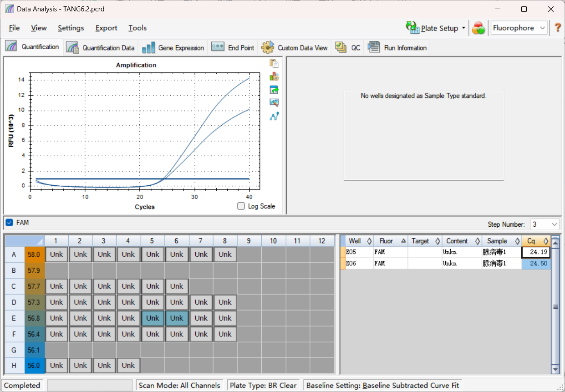565x392 pixels.
Task: Open Plate Setup editor icon
Action: [x=412, y=28]
